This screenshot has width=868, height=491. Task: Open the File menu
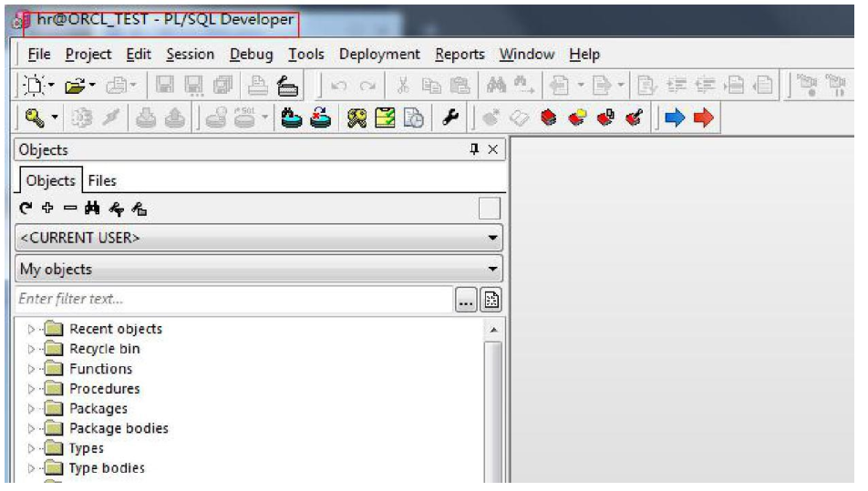coord(38,54)
